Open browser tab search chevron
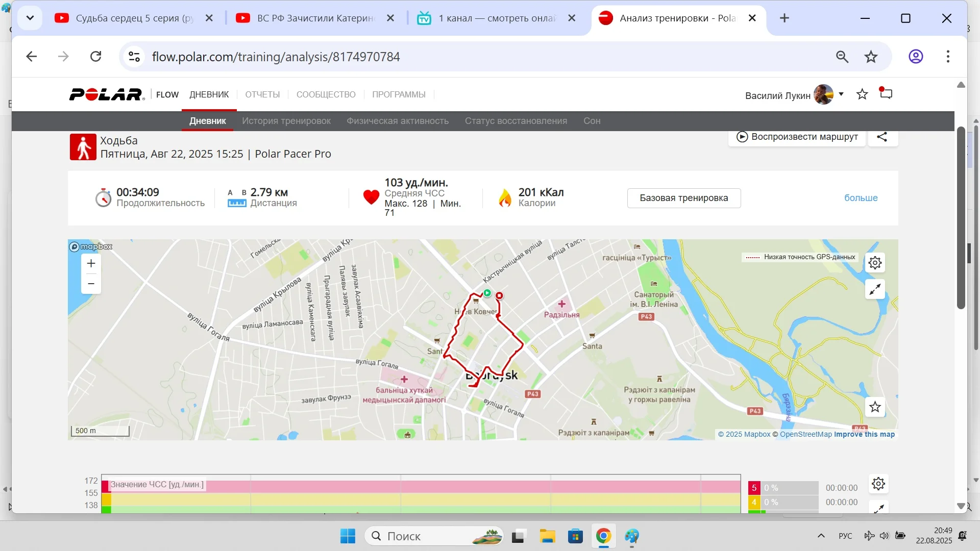 click(30, 18)
